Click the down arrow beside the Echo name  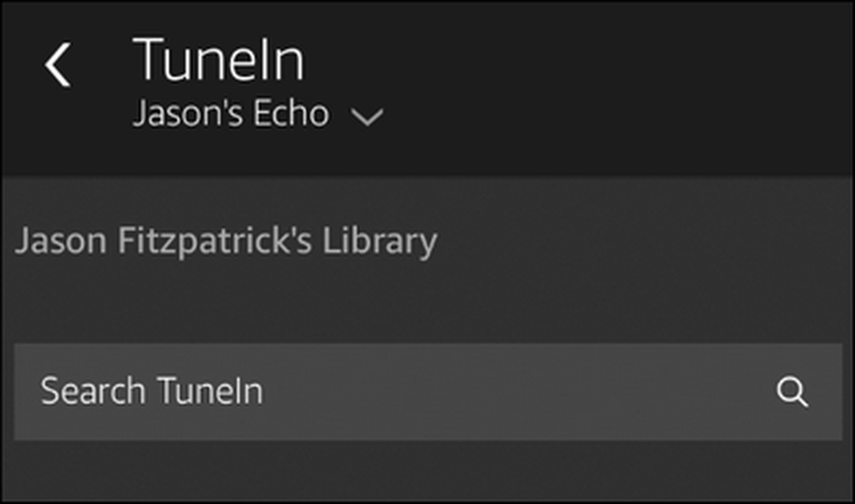pos(367,116)
